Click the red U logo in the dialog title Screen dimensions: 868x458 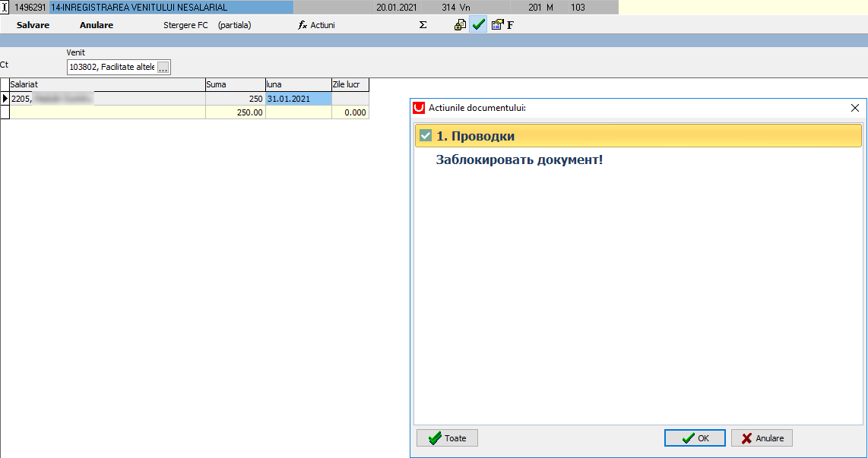click(x=419, y=108)
